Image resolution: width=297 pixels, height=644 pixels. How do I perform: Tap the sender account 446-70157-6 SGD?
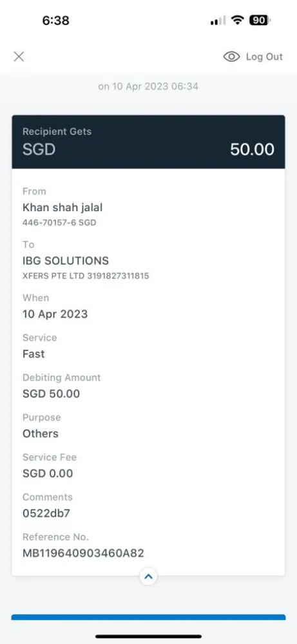[x=59, y=223]
